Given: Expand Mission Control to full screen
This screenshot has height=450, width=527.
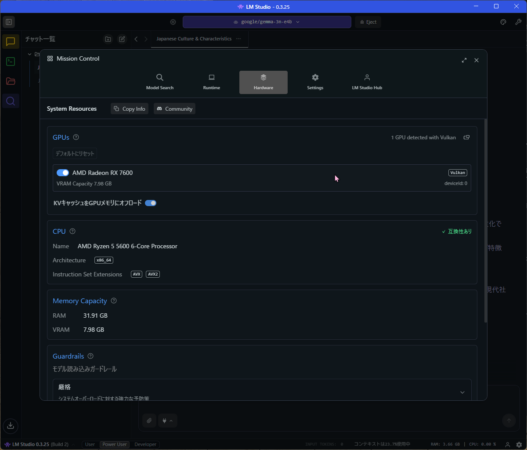Looking at the screenshot, I should coord(464,60).
